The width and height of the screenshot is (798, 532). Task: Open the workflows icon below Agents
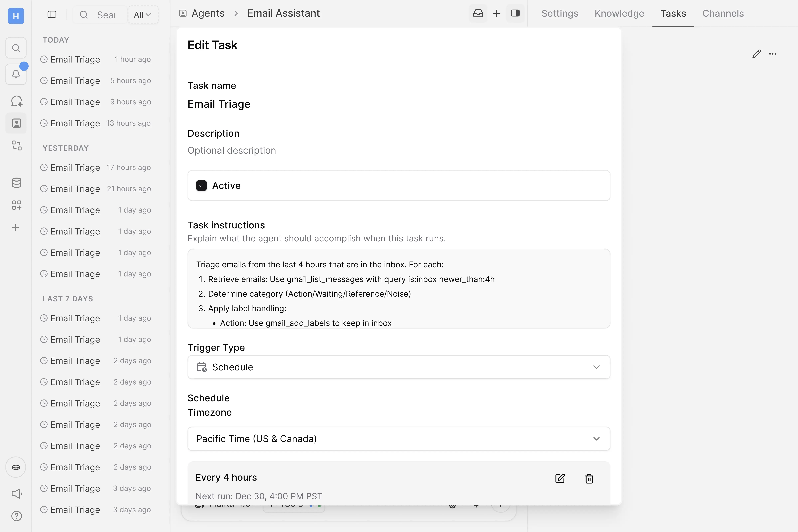pos(16,146)
